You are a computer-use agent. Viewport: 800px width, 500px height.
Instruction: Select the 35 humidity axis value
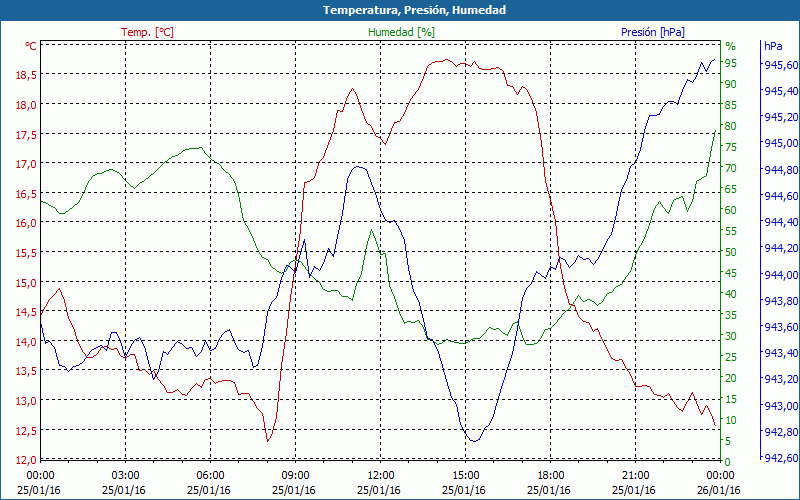tap(731, 315)
